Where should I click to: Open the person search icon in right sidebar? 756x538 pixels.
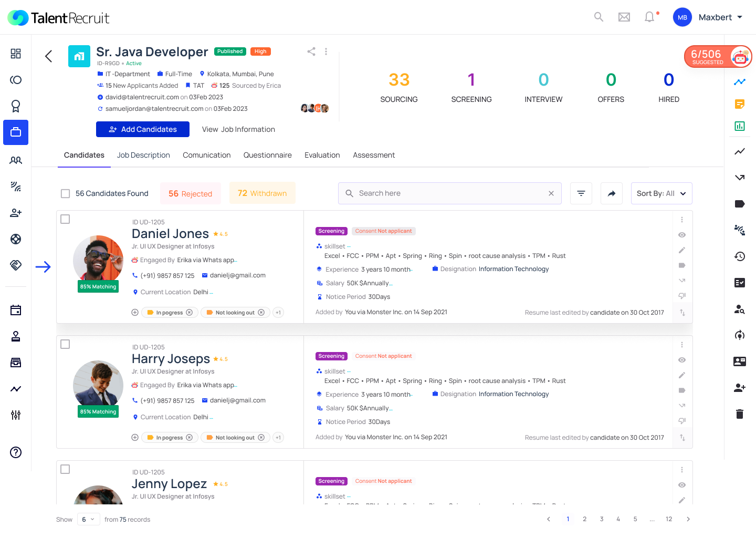[x=740, y=309]
